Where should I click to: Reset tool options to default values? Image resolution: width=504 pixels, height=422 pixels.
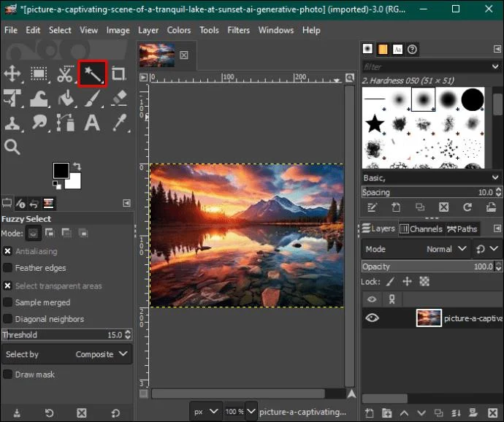click(x=115, y=413)
